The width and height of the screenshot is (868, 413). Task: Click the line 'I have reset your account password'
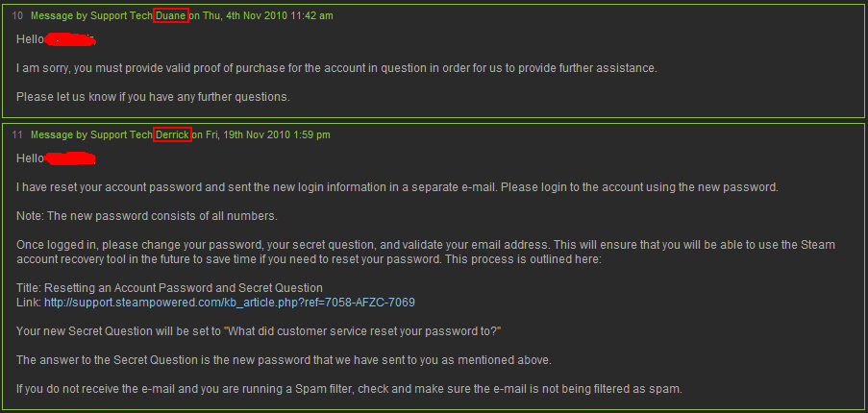point(397,187)
